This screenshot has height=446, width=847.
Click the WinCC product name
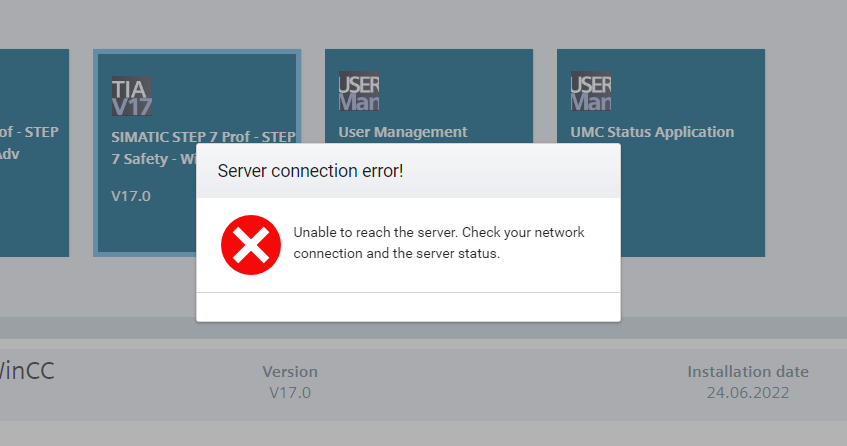(x=27, y=371)
